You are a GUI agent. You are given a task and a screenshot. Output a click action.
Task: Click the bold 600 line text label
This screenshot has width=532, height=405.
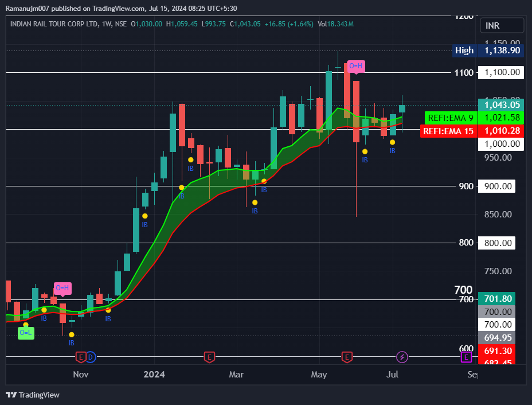tap(466, 349)
